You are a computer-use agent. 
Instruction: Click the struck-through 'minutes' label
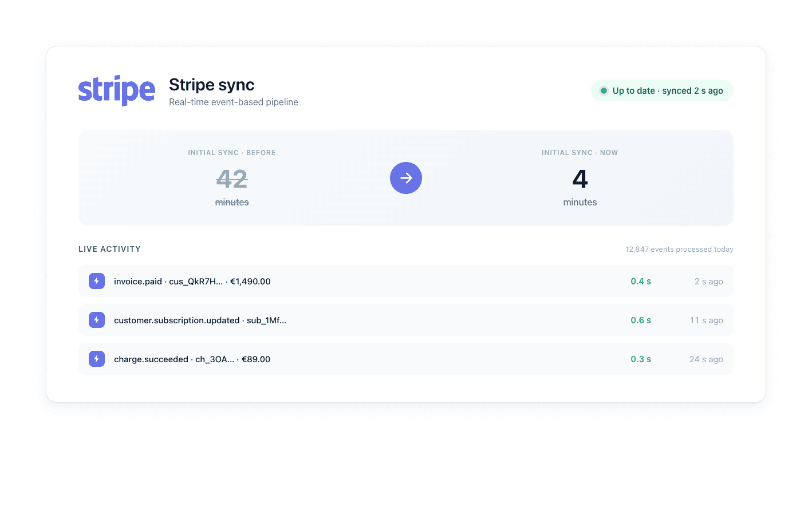[232, 202]
